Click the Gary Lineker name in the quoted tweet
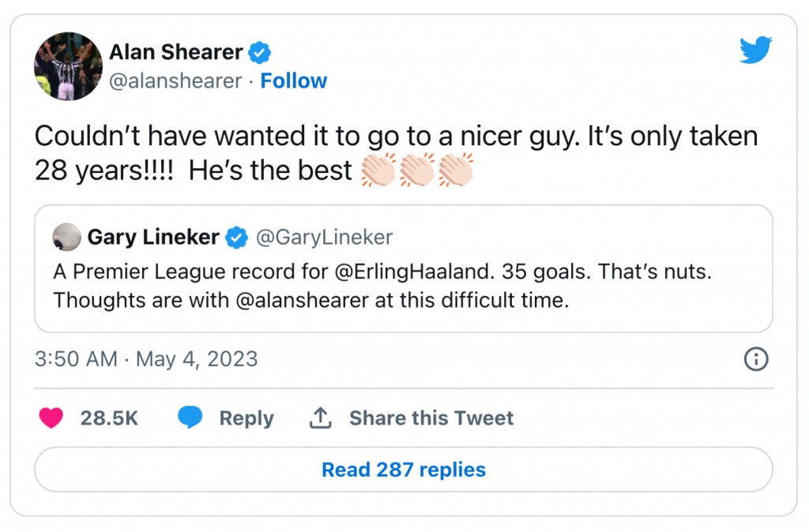809x532 pixels. (x=153, y=237)
